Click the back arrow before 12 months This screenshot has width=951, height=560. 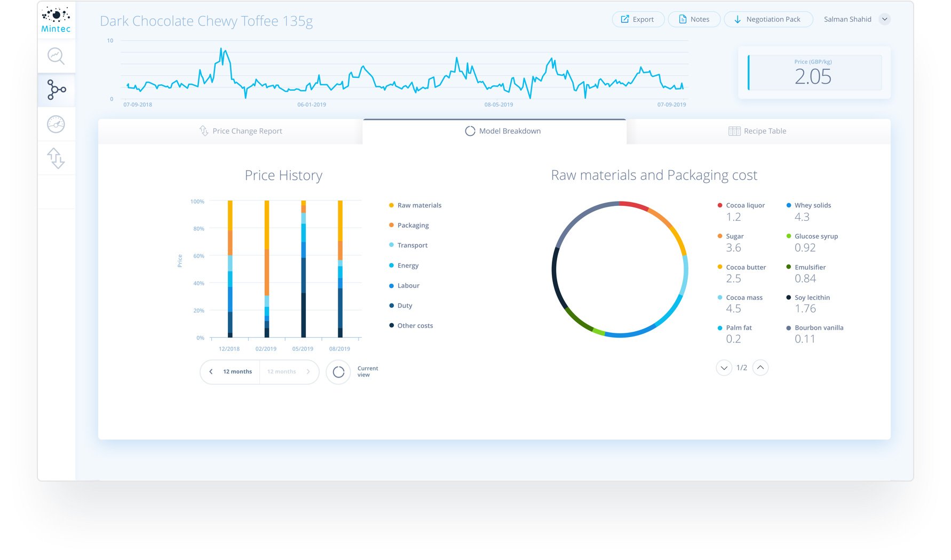pyautogui.click(x=211, y=371)
